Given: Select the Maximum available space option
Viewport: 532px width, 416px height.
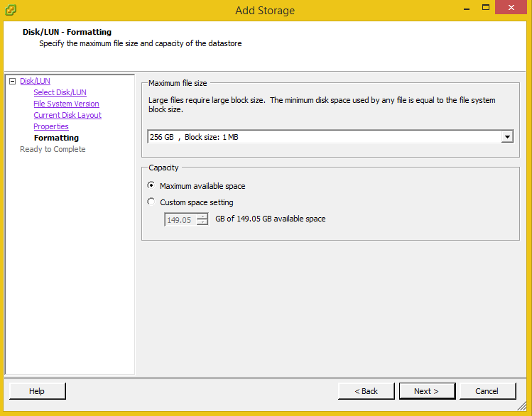Looking at the screenshot, I should (x=151, y=185).
